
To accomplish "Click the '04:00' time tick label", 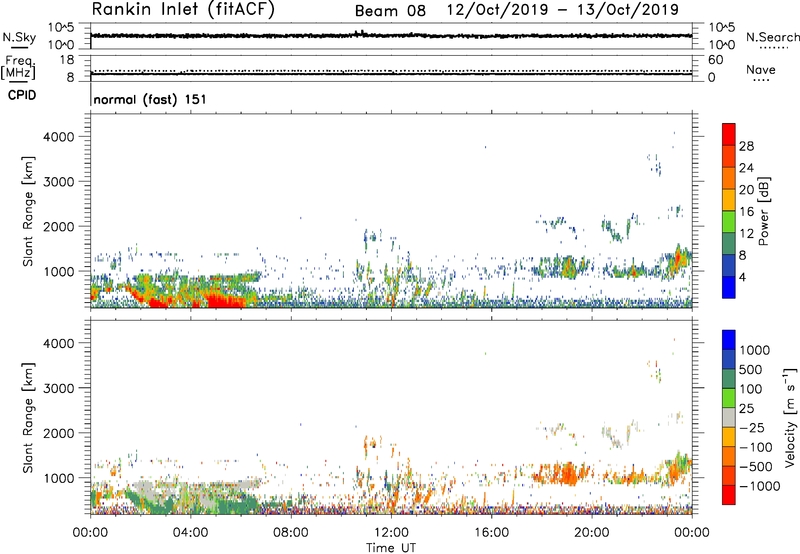I will coord(191,533).
